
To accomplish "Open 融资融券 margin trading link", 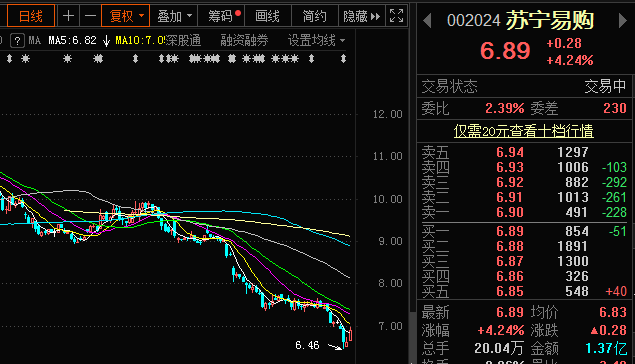I will coord(244,40).
